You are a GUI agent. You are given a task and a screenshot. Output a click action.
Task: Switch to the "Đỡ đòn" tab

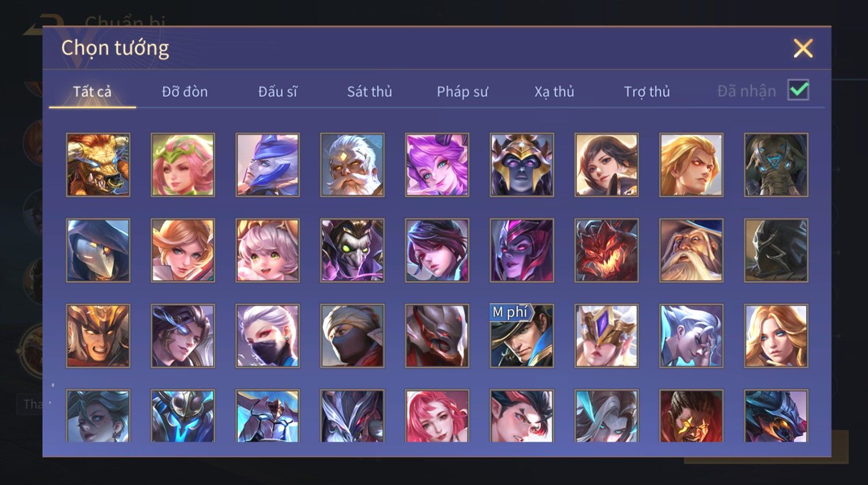tap(185, 91)
